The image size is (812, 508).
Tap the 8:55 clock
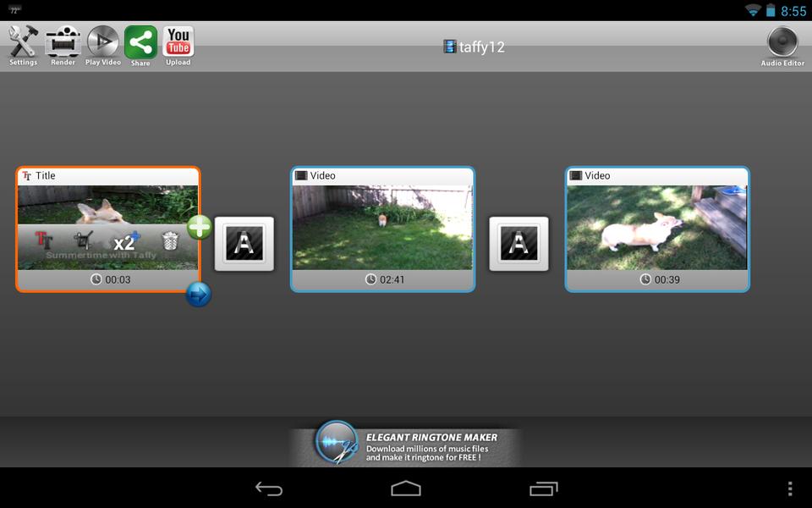[793, 11]
